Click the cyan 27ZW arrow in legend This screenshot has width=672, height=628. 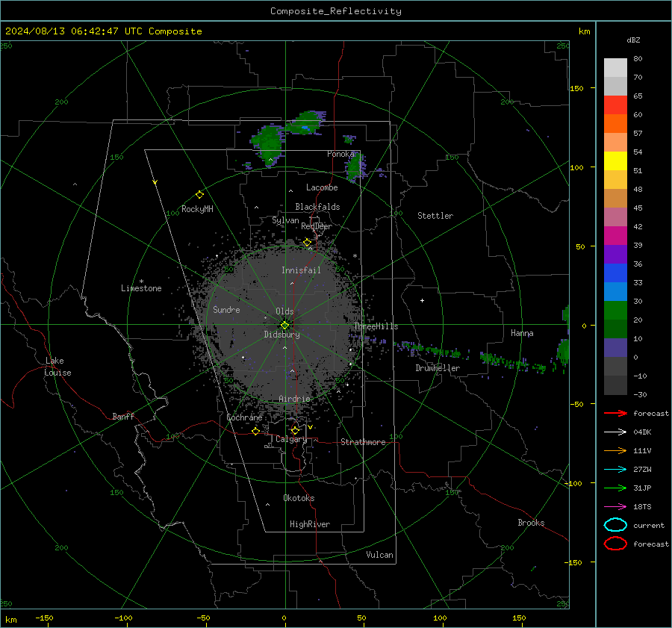pos(615,470)
